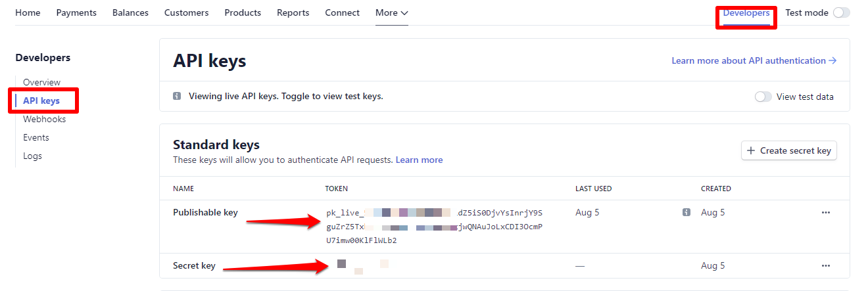Open the Developers tab in top bar
Viewport: 868px width, 291px height.
click(x=746, y=12)
